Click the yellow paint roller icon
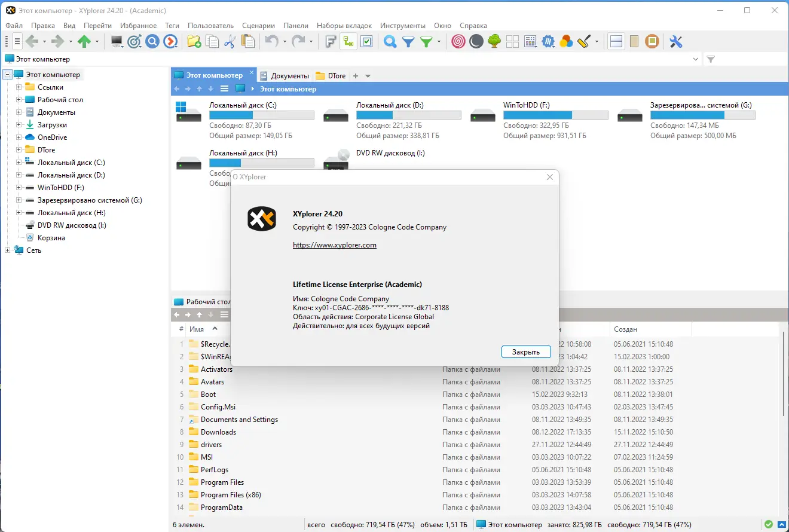The height and width of the screenshot is (532, 789). point(584,41)
